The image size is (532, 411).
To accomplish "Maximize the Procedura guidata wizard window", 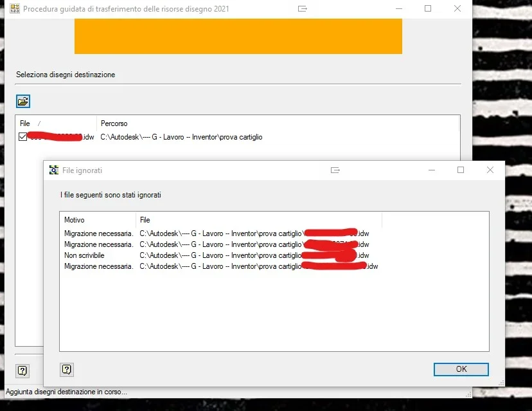I will coord(428,8).
